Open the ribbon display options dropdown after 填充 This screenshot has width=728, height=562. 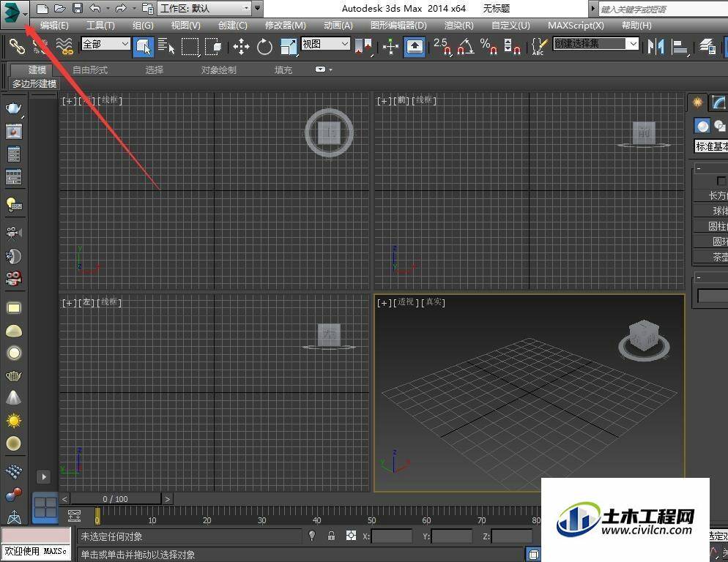click(323, 70)
